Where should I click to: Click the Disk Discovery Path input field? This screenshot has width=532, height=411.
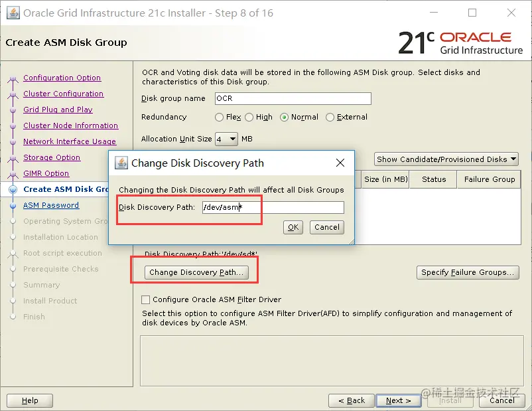point(273,207)
